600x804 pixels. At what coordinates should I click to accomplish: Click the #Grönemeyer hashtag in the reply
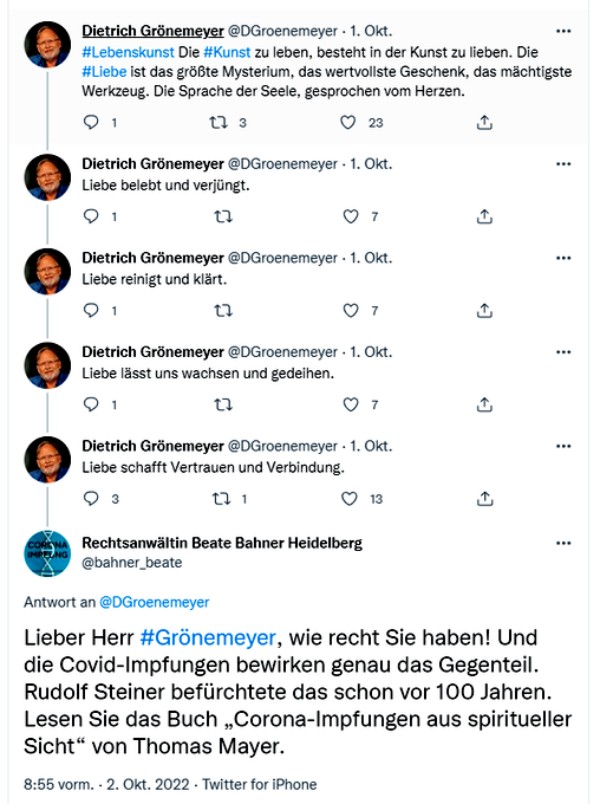coord(209,638)
